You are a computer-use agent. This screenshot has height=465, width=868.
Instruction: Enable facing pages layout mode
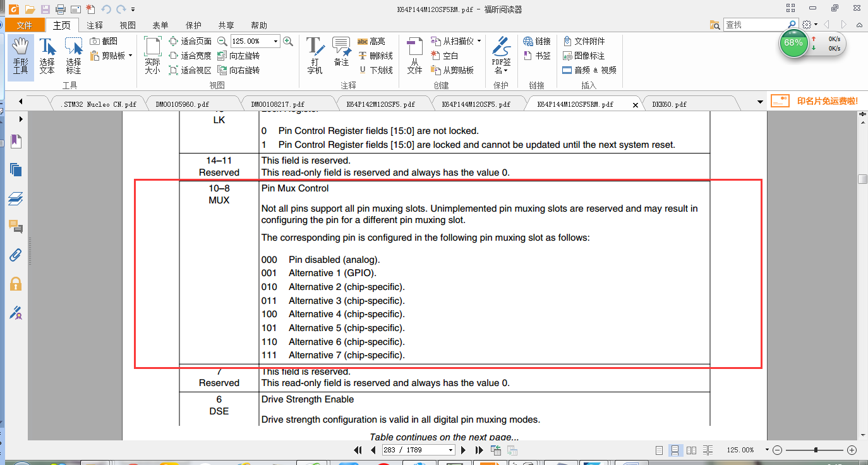pos(692,450)
